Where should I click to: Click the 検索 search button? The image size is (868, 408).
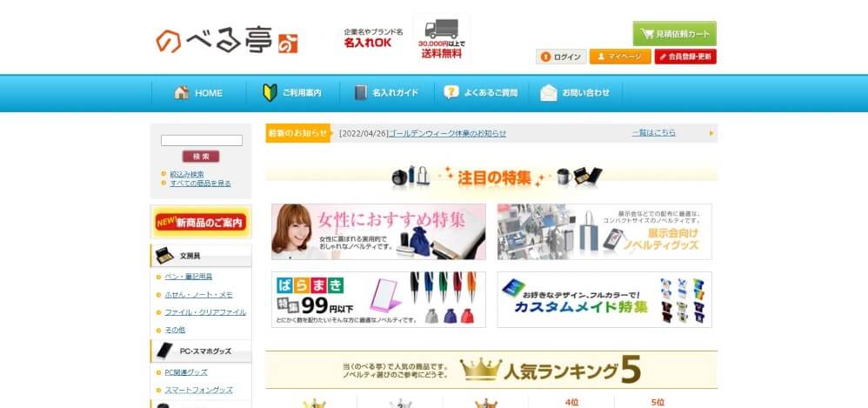(201, 157)
